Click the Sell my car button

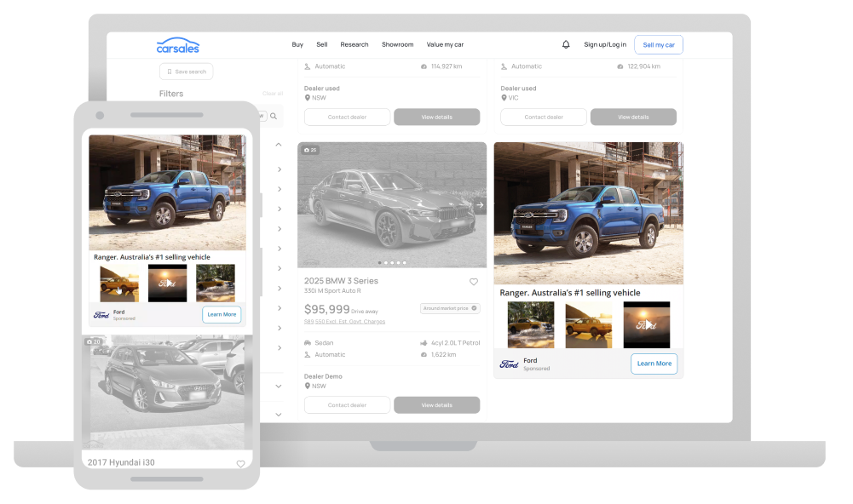[658, 44]
